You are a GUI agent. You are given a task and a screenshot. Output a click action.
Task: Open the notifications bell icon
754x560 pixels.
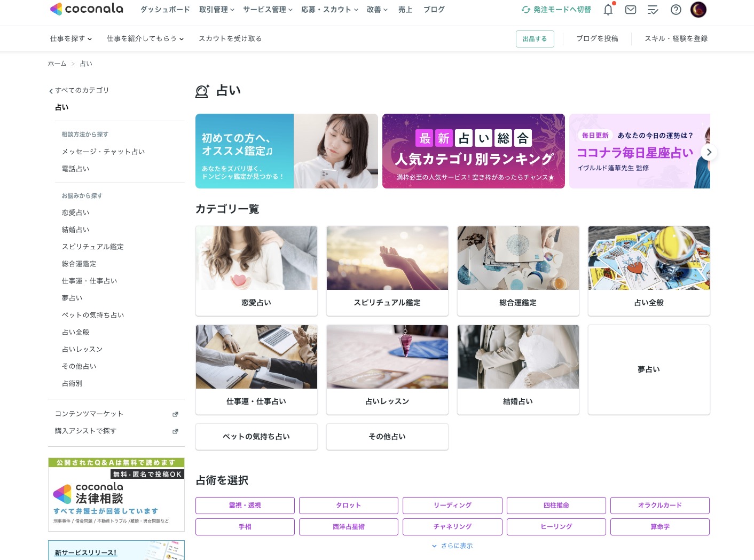(608, 10)
